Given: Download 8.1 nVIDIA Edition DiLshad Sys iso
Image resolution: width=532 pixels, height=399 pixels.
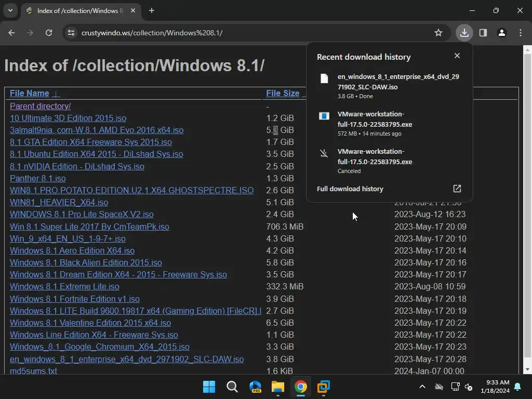Looking at the screenshot, I should pyautogui.click(x=77, y=167).
